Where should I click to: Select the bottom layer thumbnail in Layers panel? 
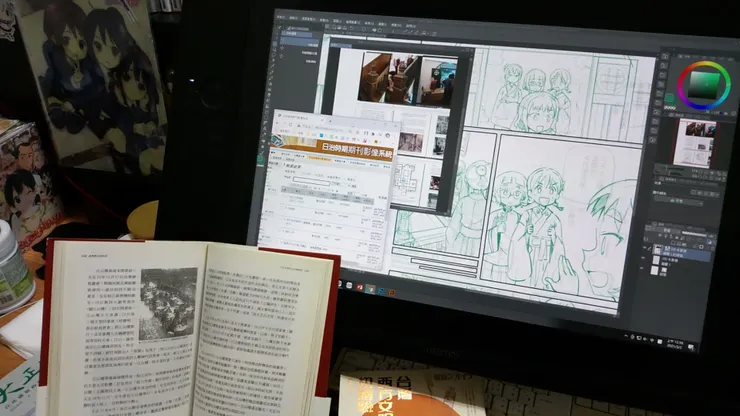(x=655, y=270)
